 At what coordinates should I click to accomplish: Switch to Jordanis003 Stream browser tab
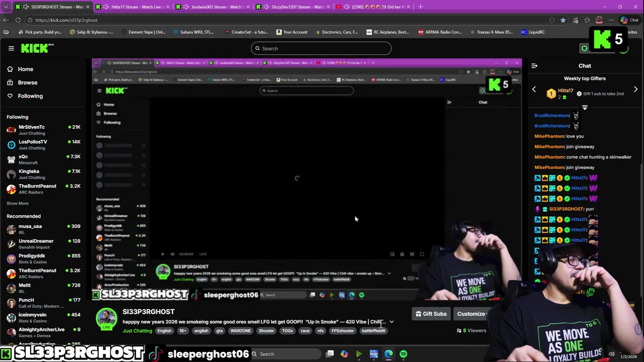(213, 7)
